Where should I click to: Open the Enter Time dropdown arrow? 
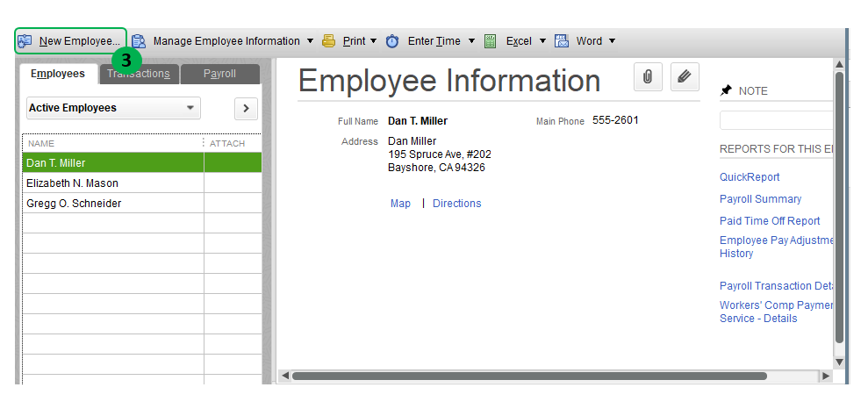(471, 41)
